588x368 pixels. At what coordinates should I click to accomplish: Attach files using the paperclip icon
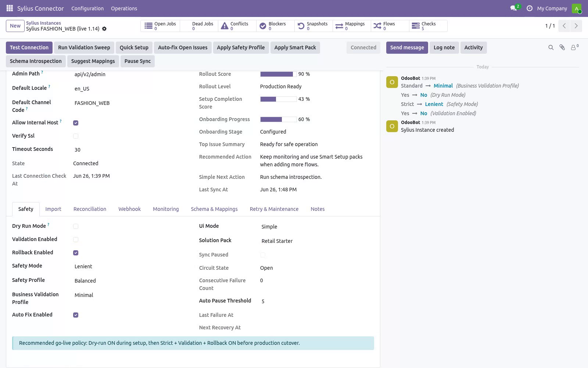click(x=562, y=47)
